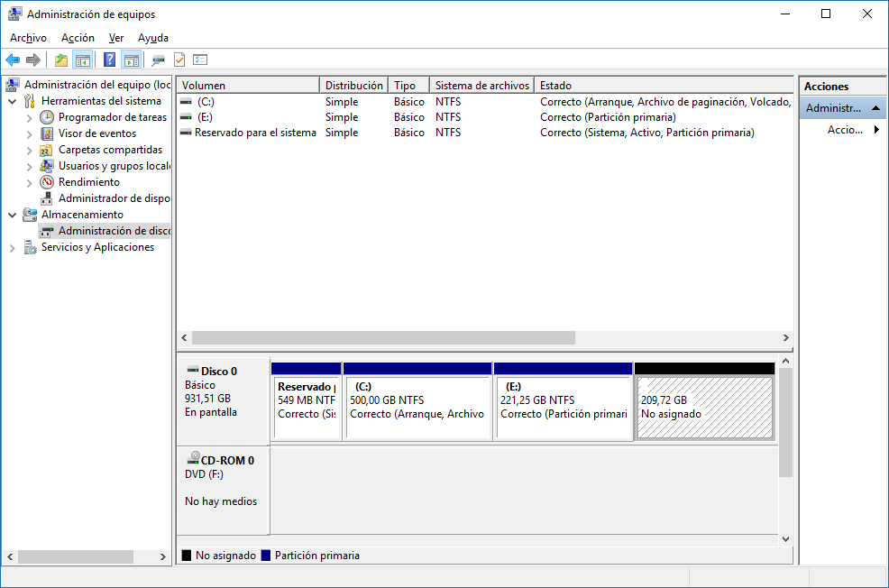Screen dimensions: 889x588
Task: Click the volume list horizontal scrollbar thumb
Action: point(383,338)
